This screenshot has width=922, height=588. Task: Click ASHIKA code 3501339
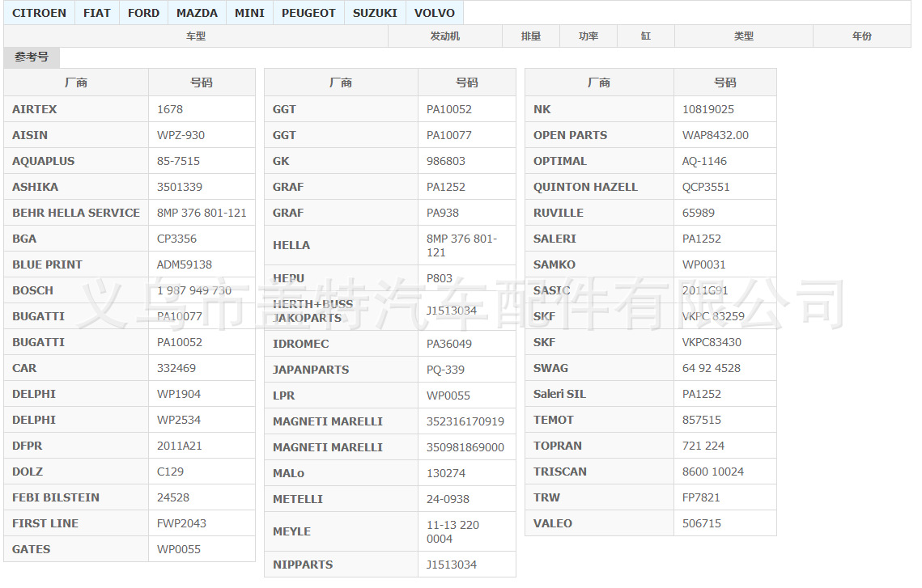202,187
